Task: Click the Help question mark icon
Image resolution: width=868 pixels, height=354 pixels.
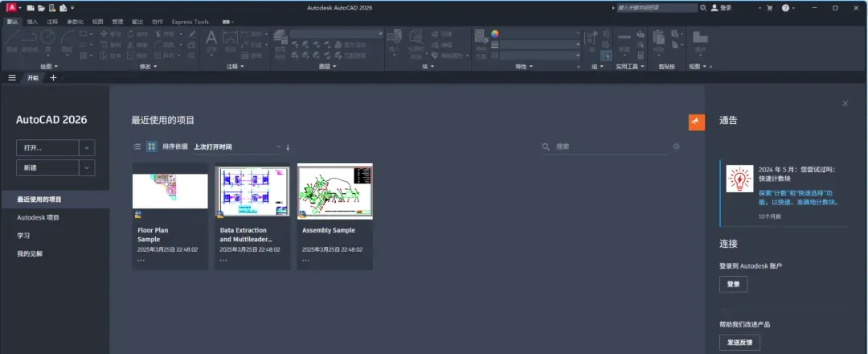Action: click(x=785, y=8)
